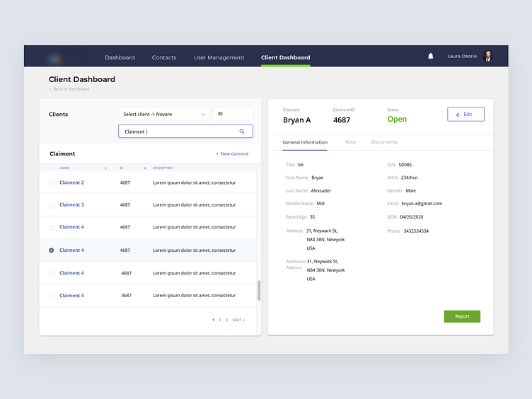Click the Edit button
This screenshot has width=532, height=399.
pyautogui.click(x=466, y=114)
